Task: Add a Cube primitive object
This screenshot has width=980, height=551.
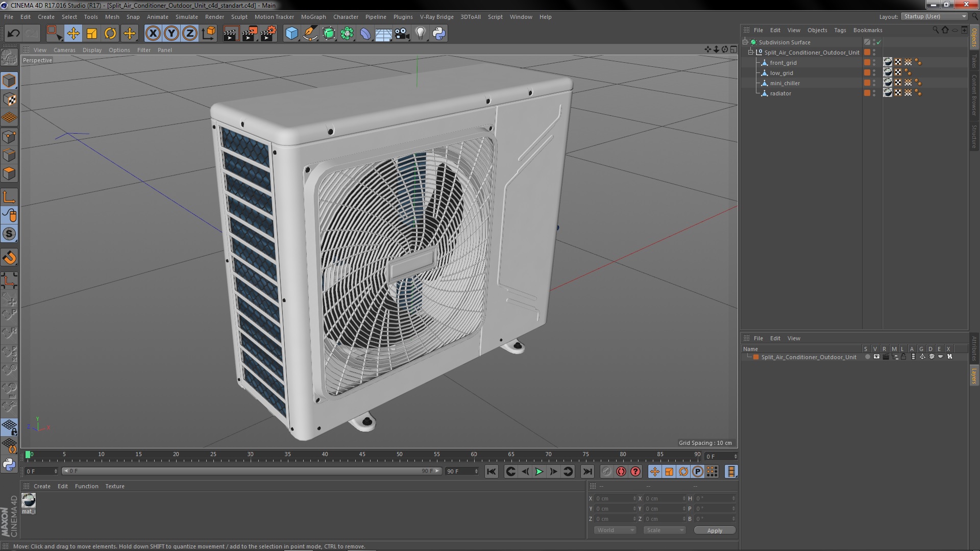Action: [x=291, y=34]
